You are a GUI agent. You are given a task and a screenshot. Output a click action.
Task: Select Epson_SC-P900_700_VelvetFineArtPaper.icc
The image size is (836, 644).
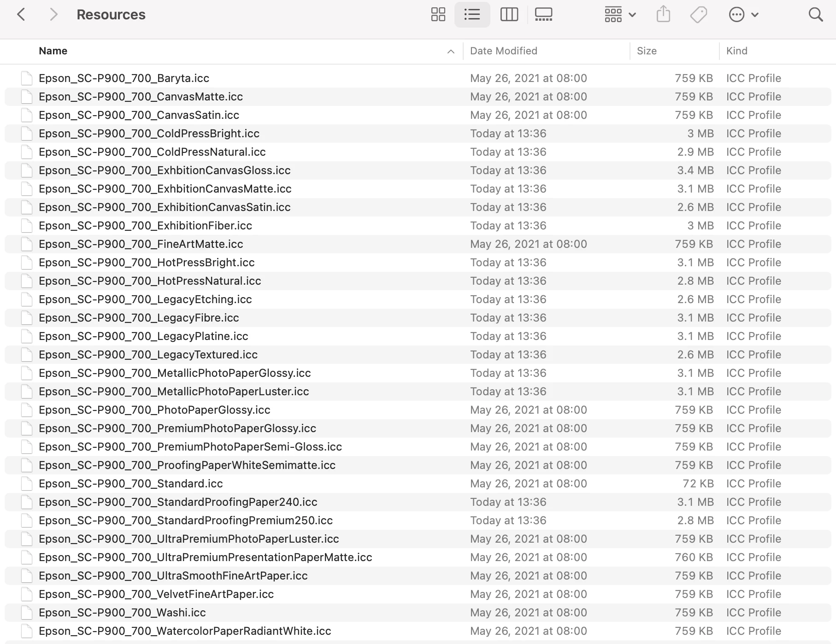[x=418, y=594]
